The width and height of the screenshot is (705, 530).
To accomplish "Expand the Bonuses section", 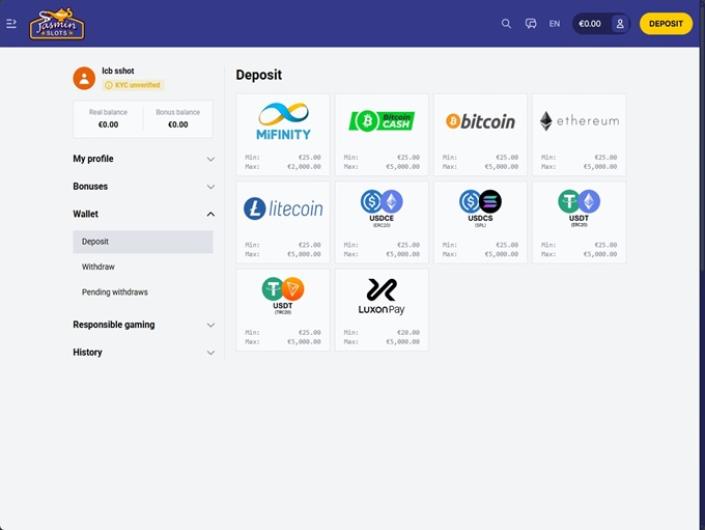I will click(x=143, y=187).
